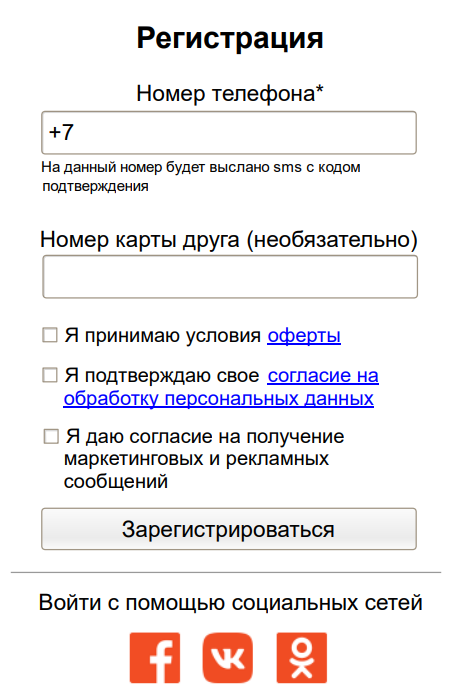Sign in with the Odnoklassniki icon
Screen dimensions: 455x697
[302, 657]
